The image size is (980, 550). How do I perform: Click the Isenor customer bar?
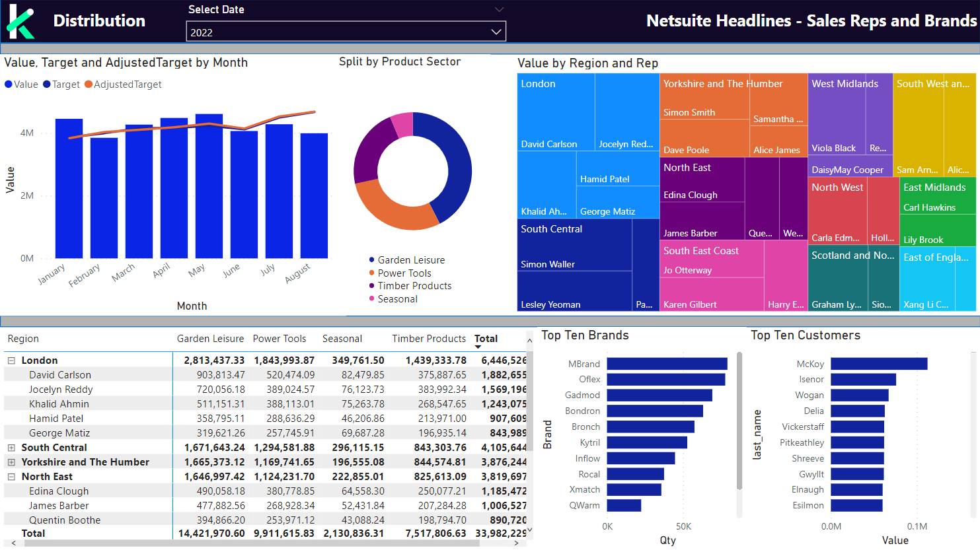coord(864,380)
